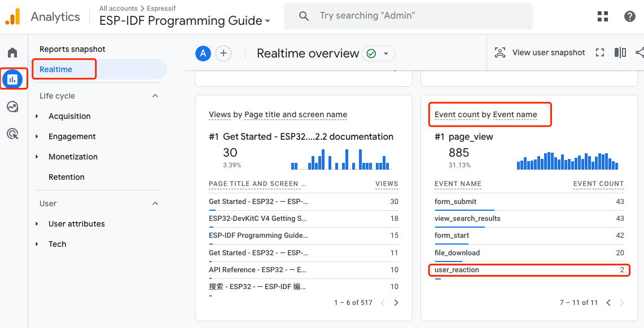Open the compare columns icon
Image resolution: width=644 pixels, height=328 pixels.
point(620,52)
